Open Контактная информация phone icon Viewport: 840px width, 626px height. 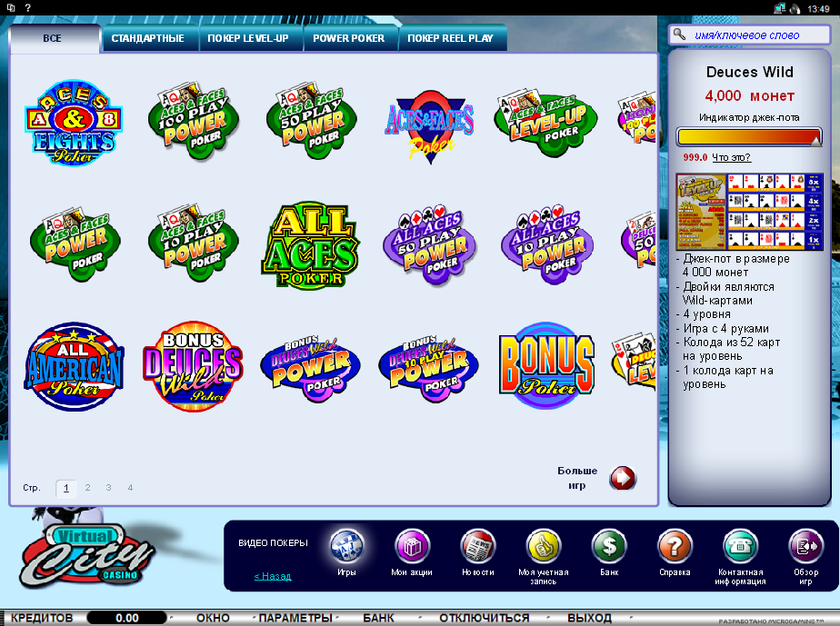pyautogui.click(x=740, y=547)
